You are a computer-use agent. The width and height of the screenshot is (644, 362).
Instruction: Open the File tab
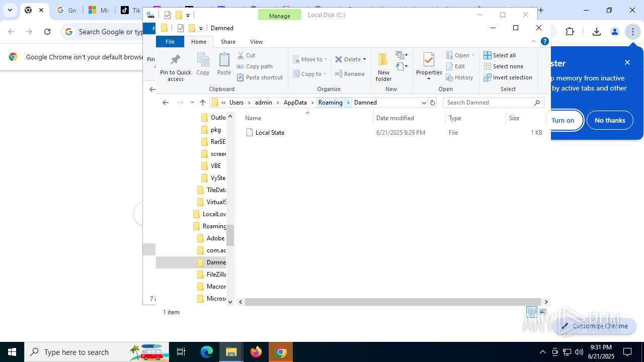point(170,42)
